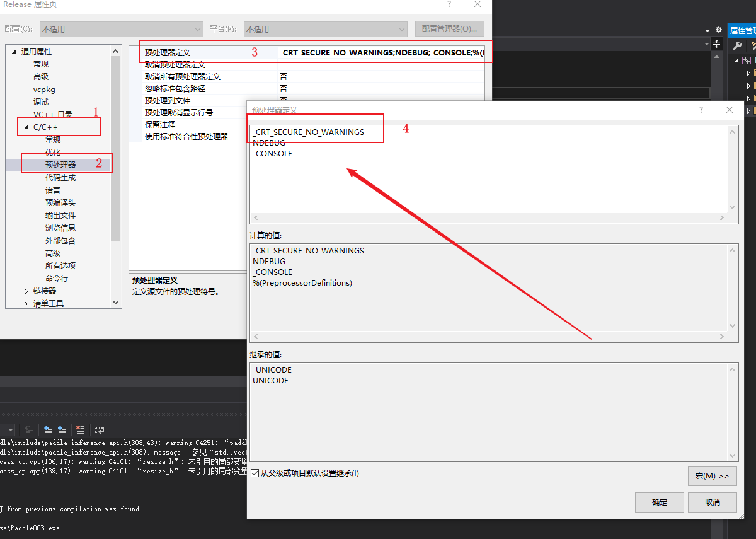Go to next message in output toolbar
This screenshot has width=756, height=539.
point(62,430)
